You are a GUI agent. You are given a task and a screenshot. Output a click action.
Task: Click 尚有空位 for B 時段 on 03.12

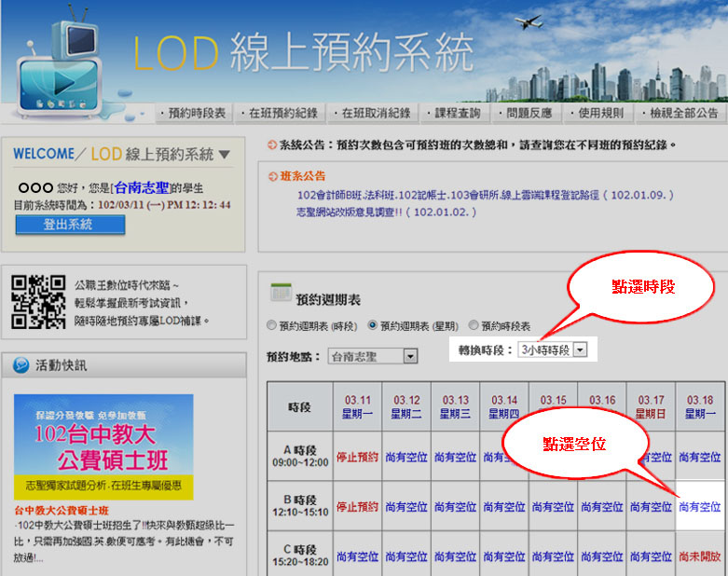(x=406, y=507)
